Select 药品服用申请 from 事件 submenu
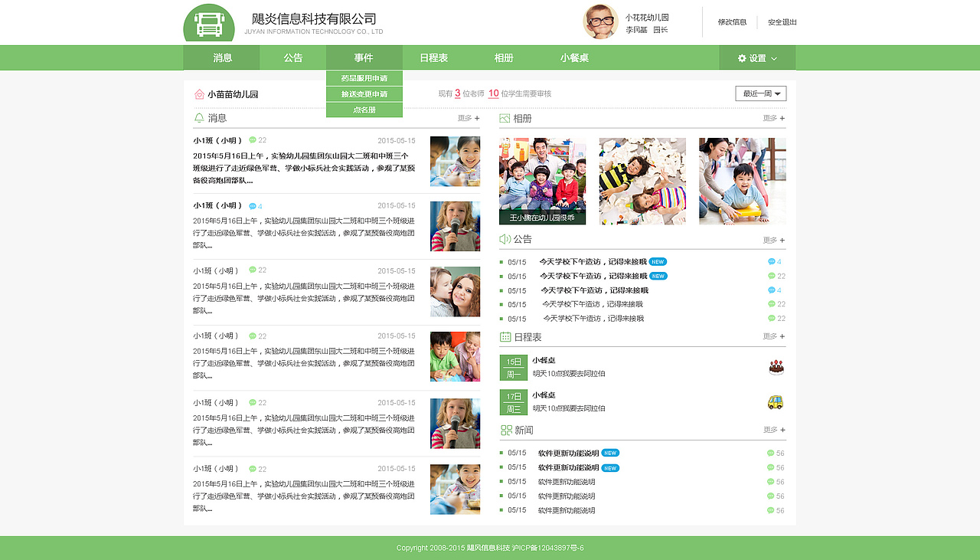This screenshot has height=560, width=980. 364,78
